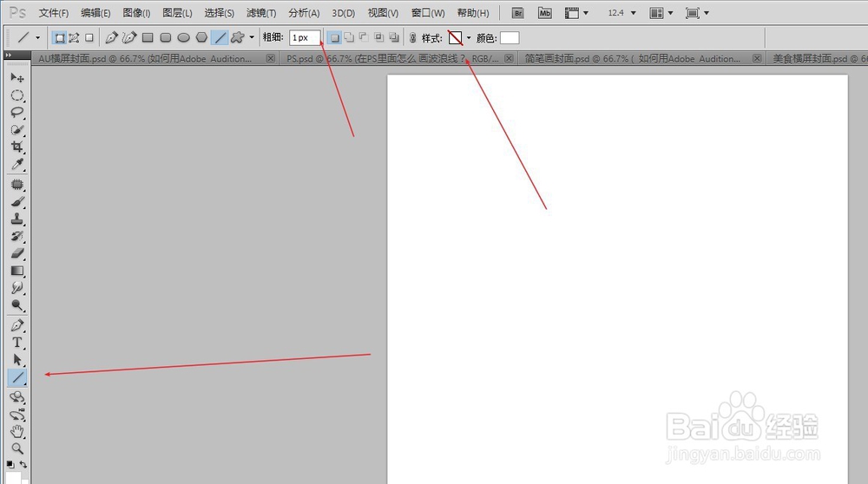This screenshot has width=868, height=484.
Task: Open the 图层(L) menu
Action: [x=177, y=13]
